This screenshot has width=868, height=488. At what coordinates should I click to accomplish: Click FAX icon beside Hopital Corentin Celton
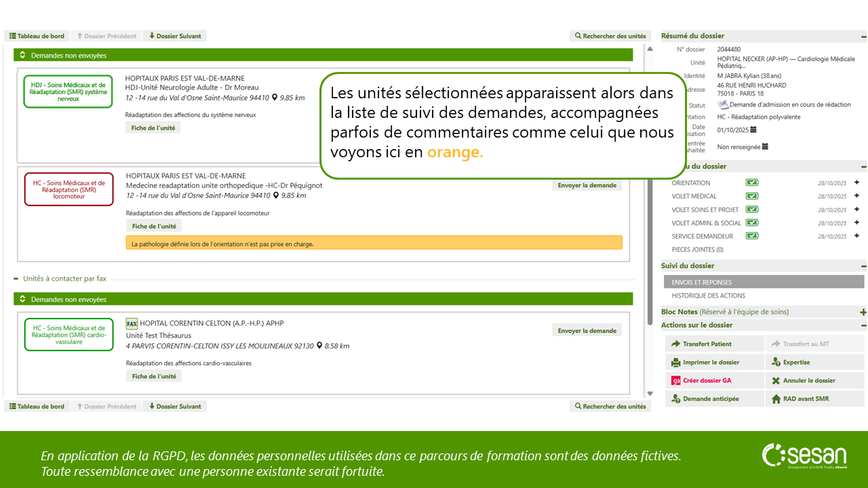[x=132, y=323]
